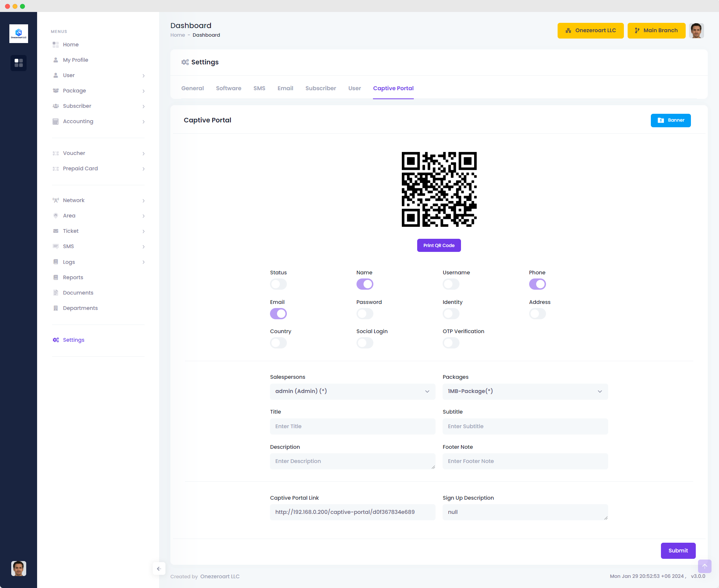
Task: Click the Area location icon
Action: click(x=56, y=216)
